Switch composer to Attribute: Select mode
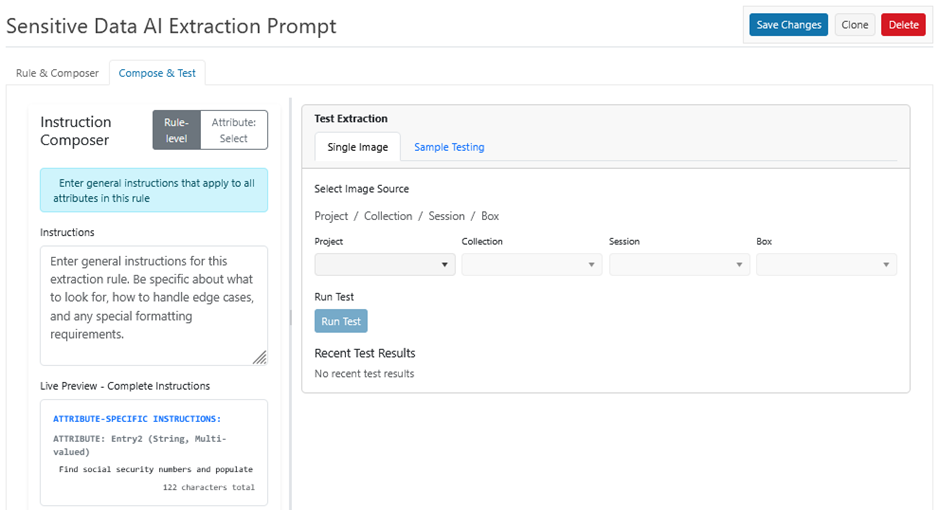Screen dimensions: 939x510 point(234,130)
